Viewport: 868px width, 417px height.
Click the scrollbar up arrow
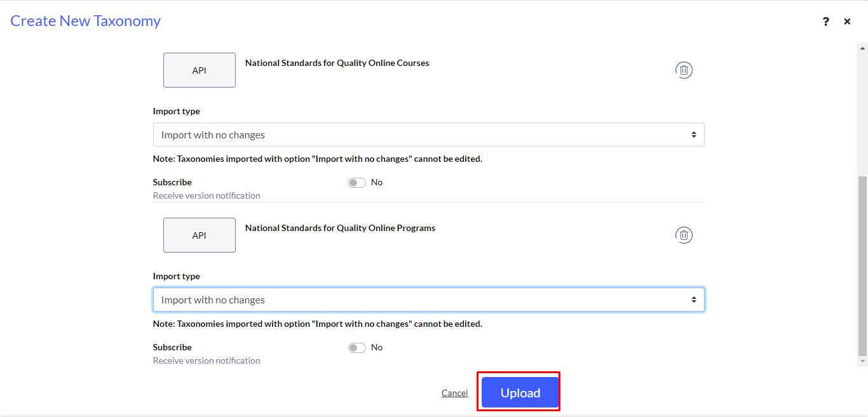pos(862,47)
